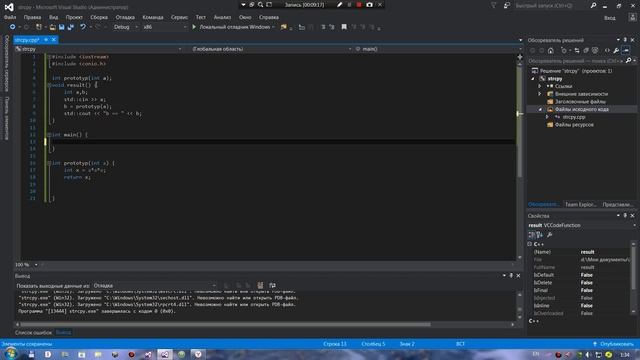Open the File menu
Screen dimensions: 640x360
click(10, 17)
